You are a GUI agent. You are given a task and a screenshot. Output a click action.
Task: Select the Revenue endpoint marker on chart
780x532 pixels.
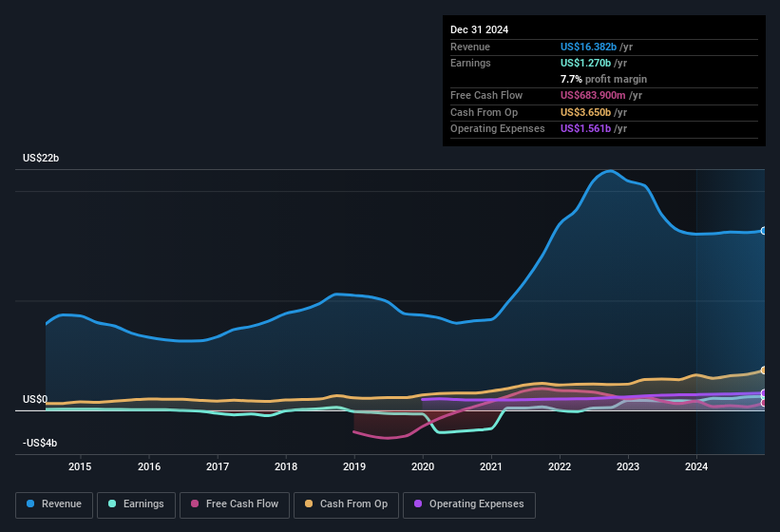point(764,231)
